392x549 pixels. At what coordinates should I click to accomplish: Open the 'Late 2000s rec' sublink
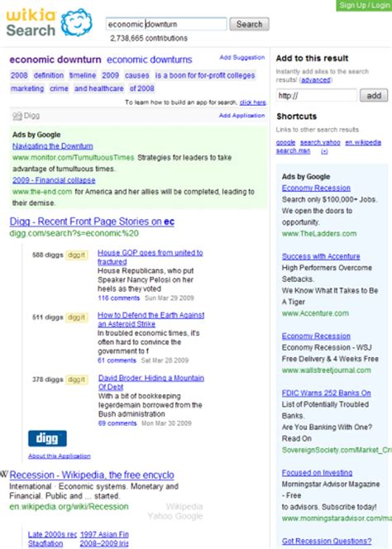click(x=52, y=534)
